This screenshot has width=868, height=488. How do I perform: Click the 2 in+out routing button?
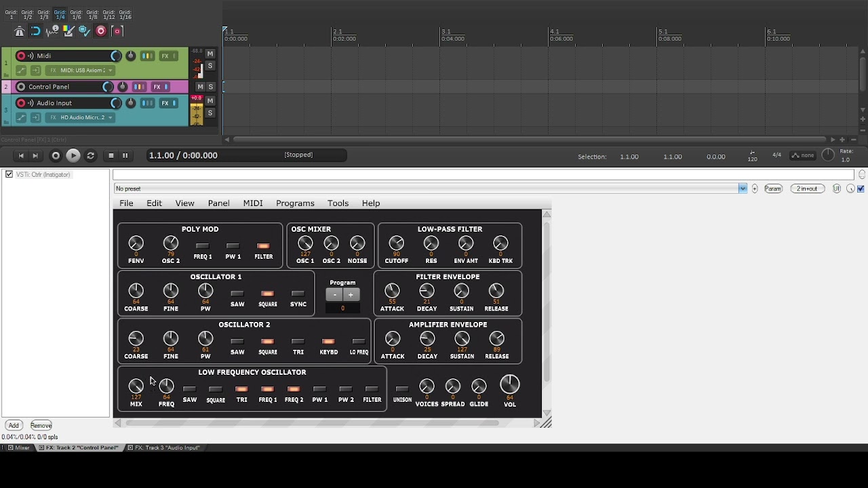pos(807,189)
